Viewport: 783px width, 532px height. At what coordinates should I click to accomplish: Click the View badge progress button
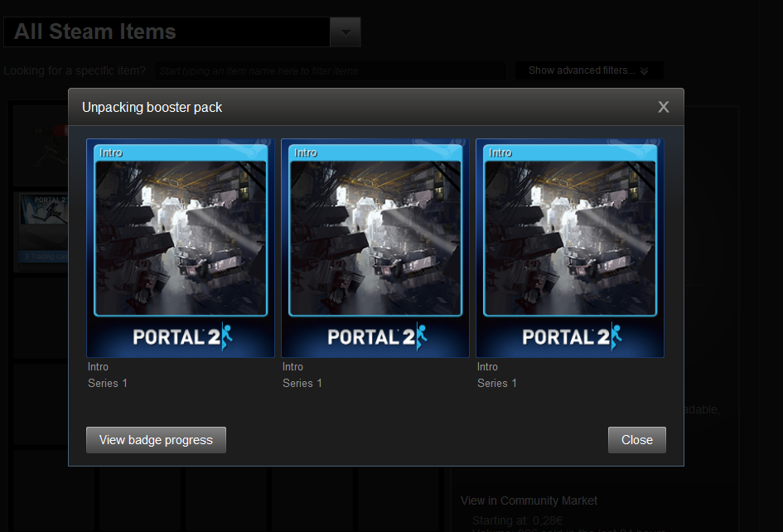pos(156,440)
